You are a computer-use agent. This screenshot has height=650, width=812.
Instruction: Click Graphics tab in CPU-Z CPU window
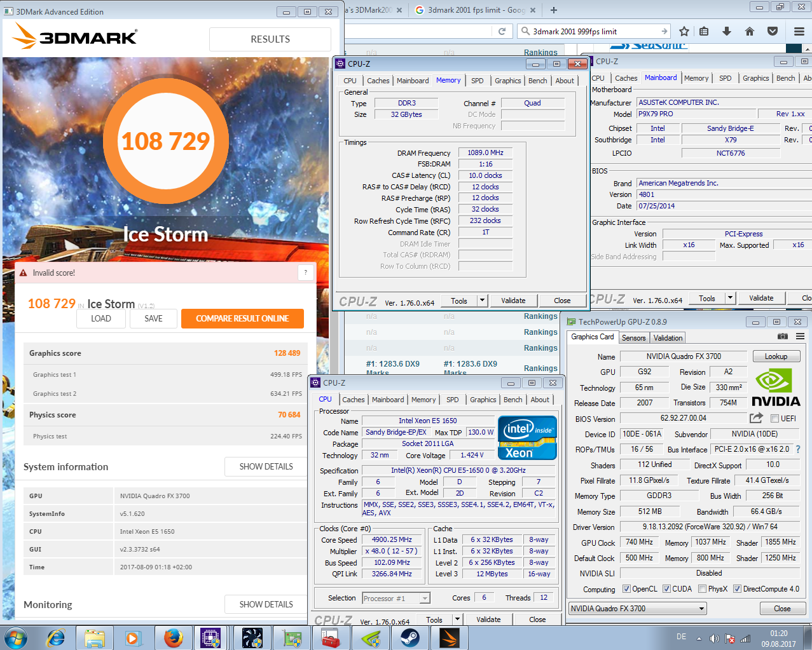click(x=483, y=400)
